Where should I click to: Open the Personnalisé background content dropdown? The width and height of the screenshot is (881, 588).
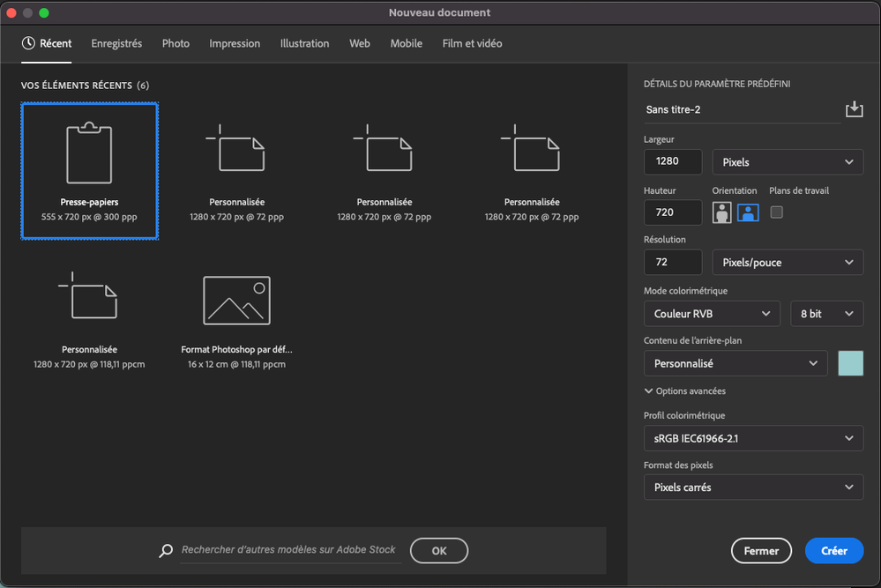point(735,363)
